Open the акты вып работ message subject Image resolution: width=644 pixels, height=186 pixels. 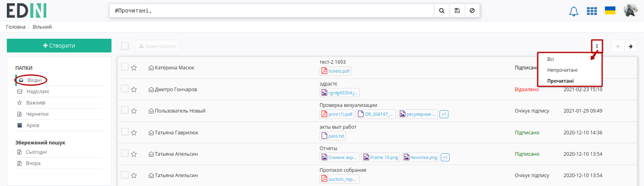[338, 127]
